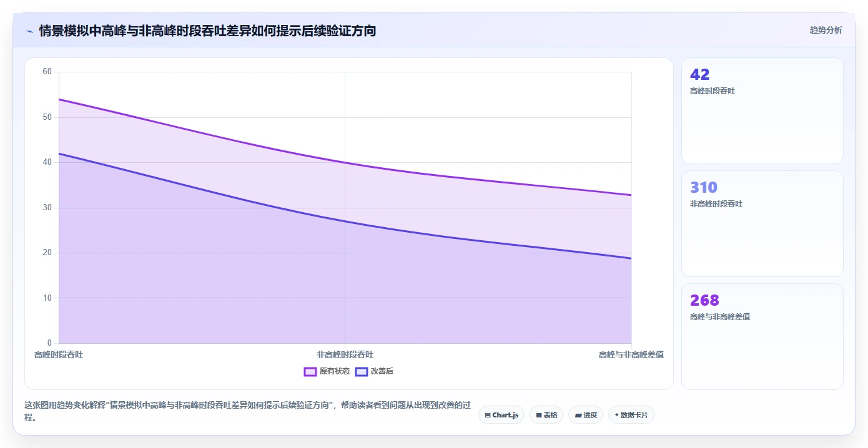This screenshot has height=448, width=868.
Task: Select the Chart.js tag chip
Action: [x=501, y=415]
